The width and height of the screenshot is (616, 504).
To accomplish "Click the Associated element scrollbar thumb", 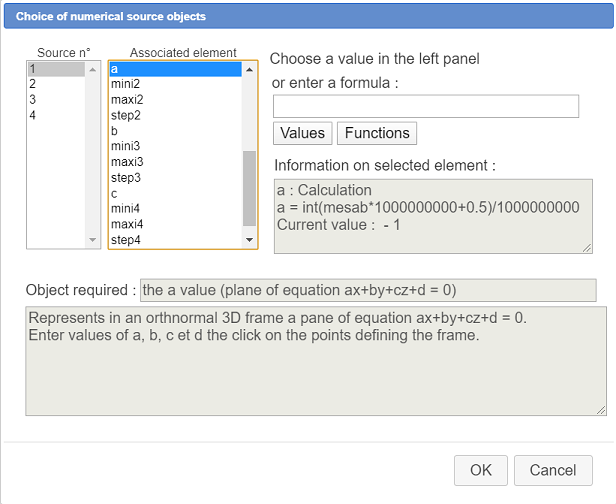I will tap(249, 189).
